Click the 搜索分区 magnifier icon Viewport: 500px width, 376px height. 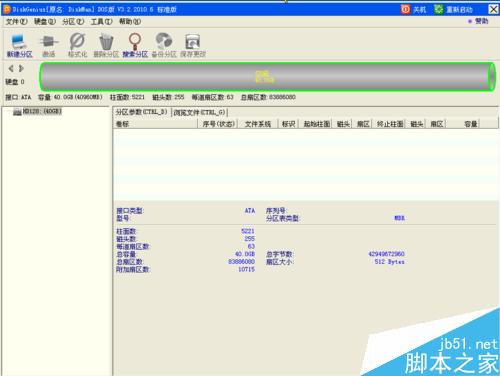click(135, 45)
